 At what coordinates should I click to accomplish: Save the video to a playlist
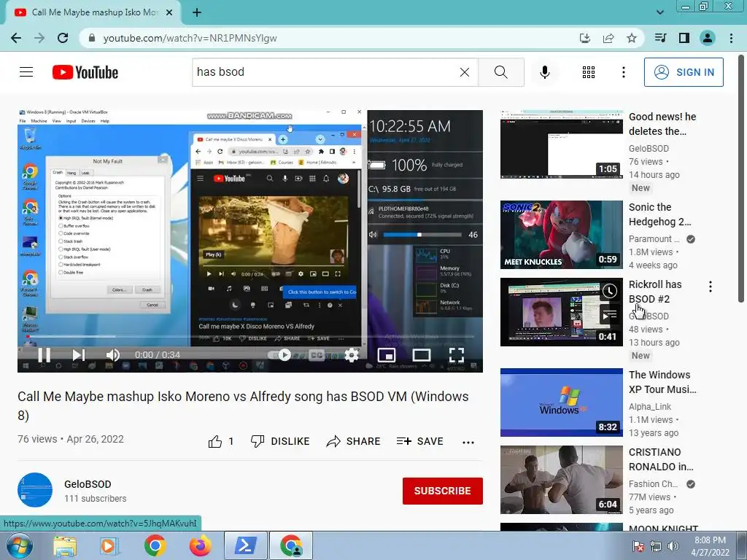click(419, 441)
